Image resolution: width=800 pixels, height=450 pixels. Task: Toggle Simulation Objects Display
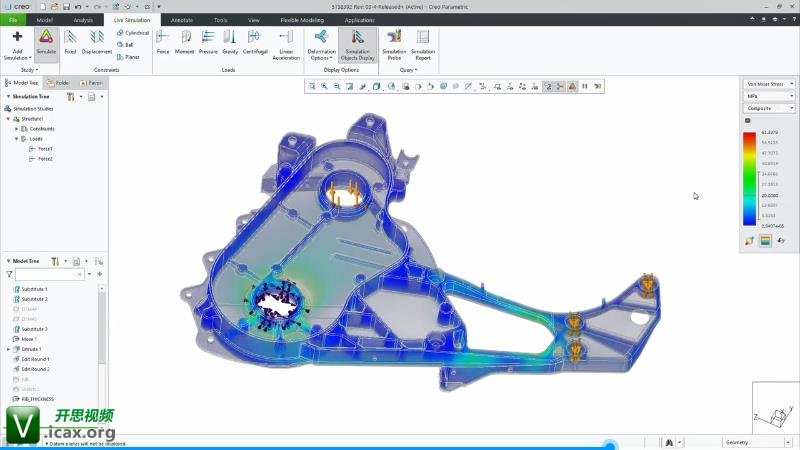click(356, 40)
